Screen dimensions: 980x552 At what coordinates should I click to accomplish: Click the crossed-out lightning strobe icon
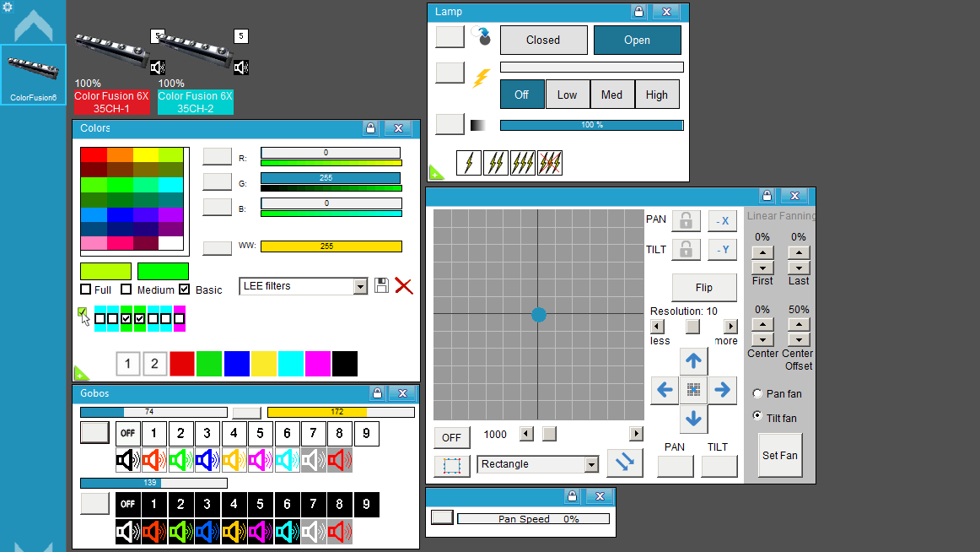pos(549,163)
